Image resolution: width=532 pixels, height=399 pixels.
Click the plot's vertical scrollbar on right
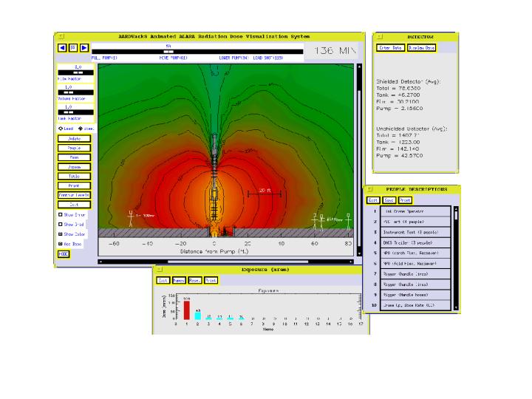(x=359, y=160)
